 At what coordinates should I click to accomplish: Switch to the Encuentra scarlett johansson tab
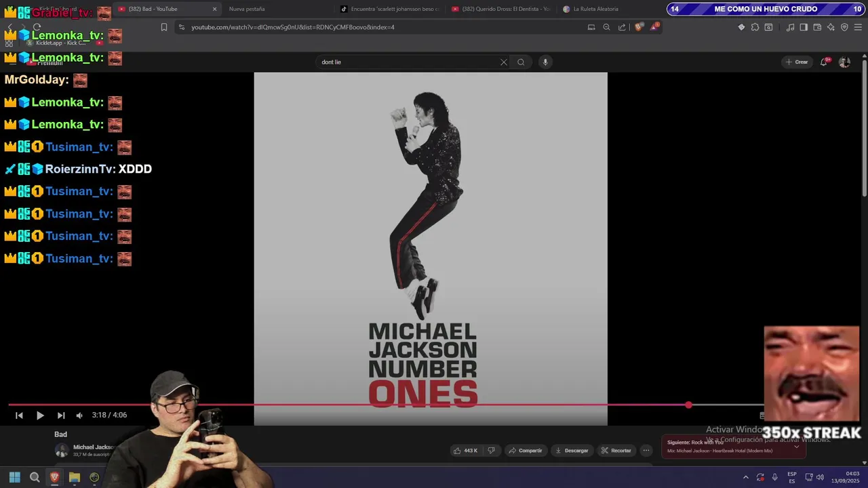click(x=389, y=9)
